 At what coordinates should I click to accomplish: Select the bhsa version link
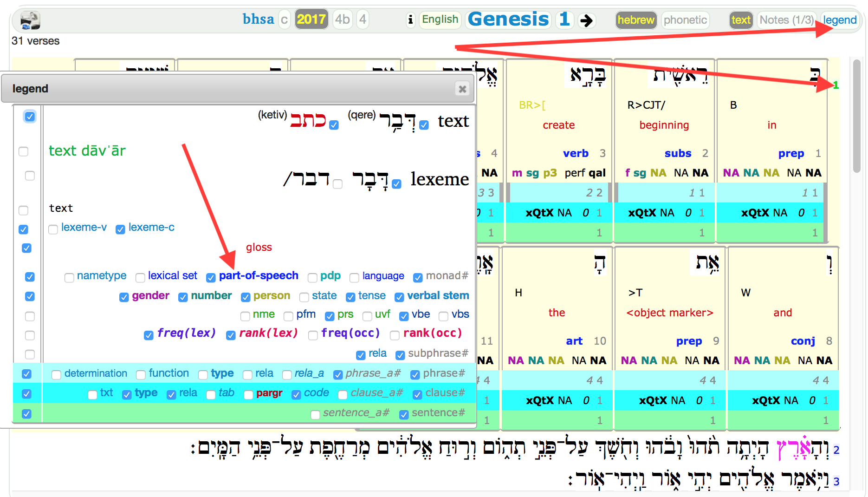[x=258, y=20]
